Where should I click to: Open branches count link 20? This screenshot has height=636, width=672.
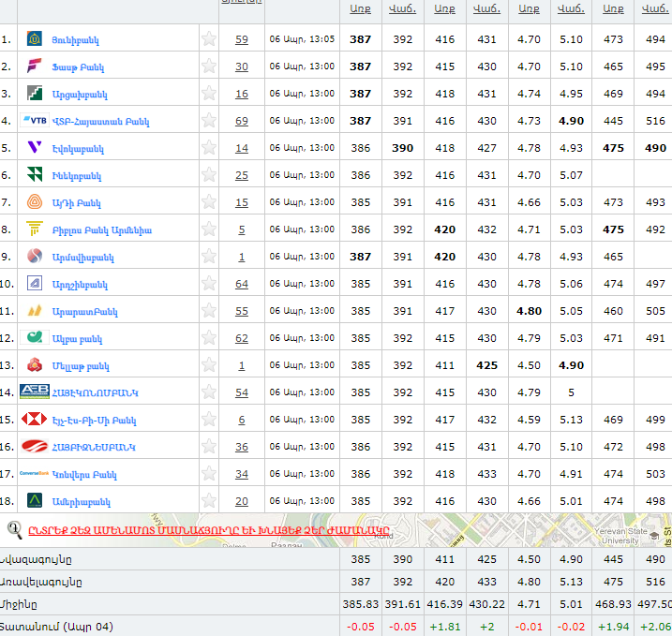click(242, 501)
